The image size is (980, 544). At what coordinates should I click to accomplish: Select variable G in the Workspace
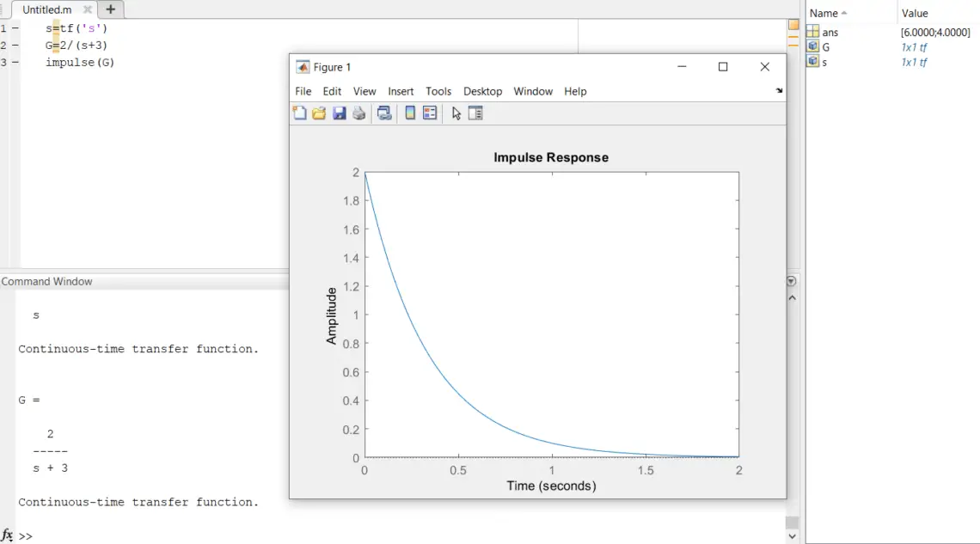click(x=826, y=47)
